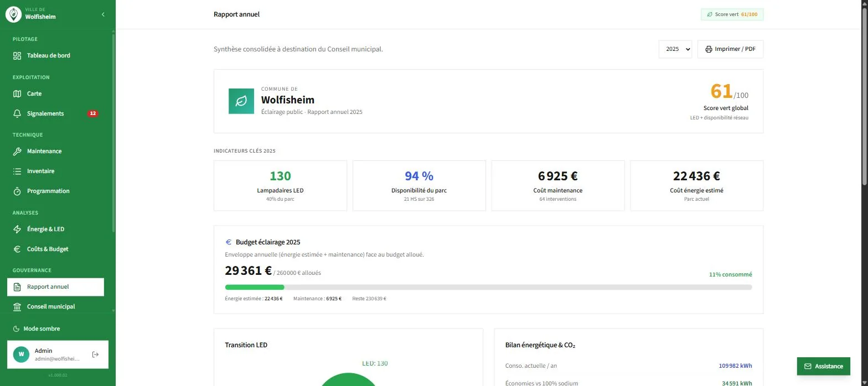Collapse the sidebar with the chevron
The image size is (868, 386).
103,14
